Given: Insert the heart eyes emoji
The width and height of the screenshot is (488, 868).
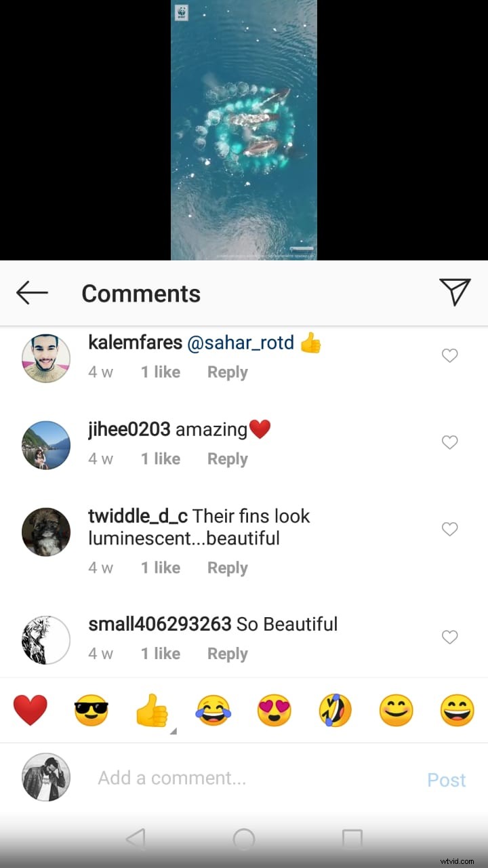Looking at the screenshot, I should click(274, 711).
